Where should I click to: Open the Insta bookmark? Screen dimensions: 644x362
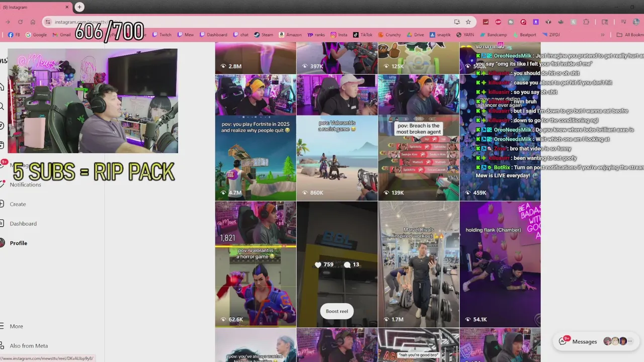click(339, 35)
